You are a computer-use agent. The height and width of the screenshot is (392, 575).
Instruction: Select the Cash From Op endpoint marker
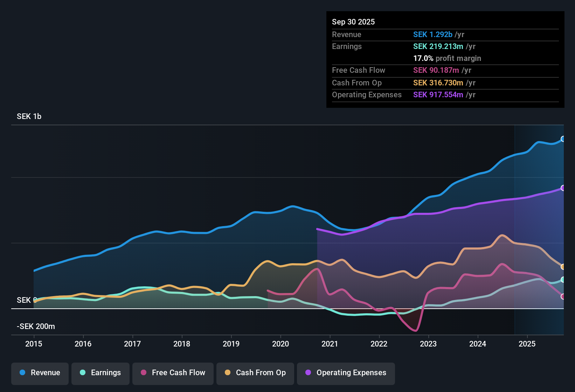(563, 266)
